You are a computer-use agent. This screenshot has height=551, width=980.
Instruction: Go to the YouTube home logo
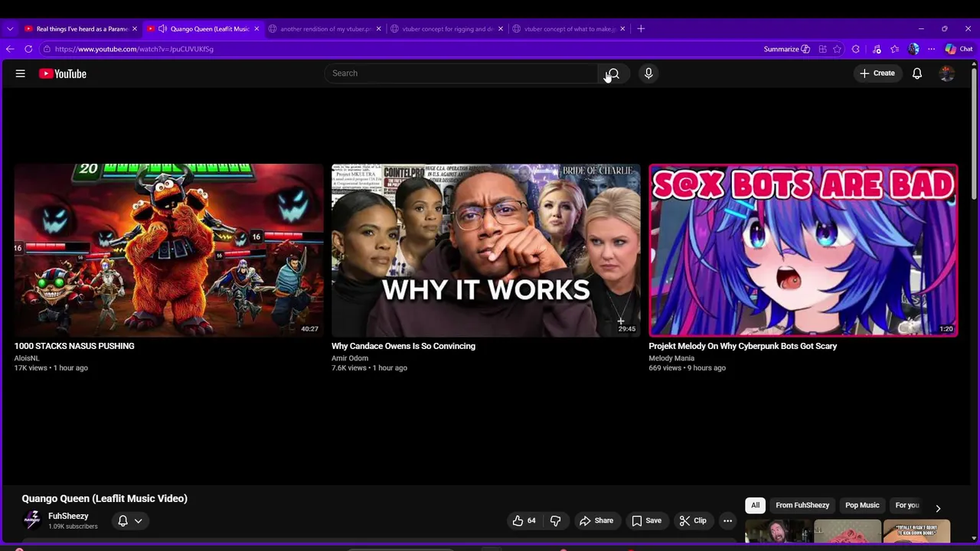click(x=63, y=73)
